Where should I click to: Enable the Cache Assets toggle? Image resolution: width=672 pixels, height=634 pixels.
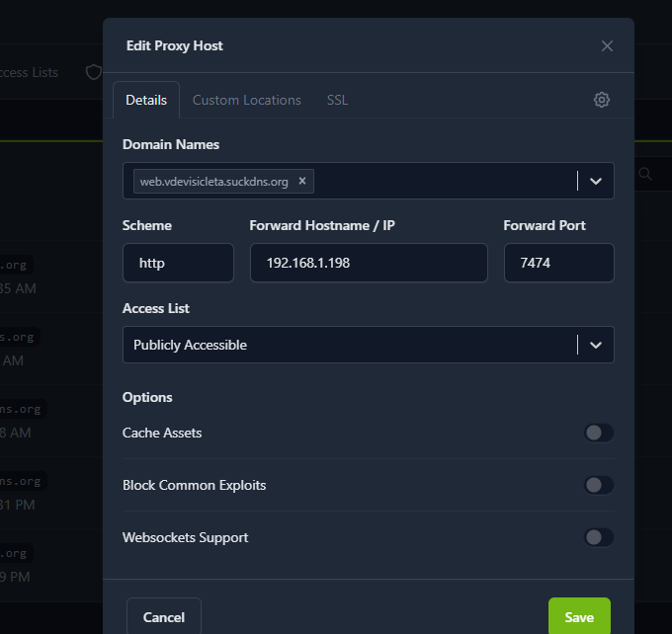pyautogui.click(x=598, y=433)
